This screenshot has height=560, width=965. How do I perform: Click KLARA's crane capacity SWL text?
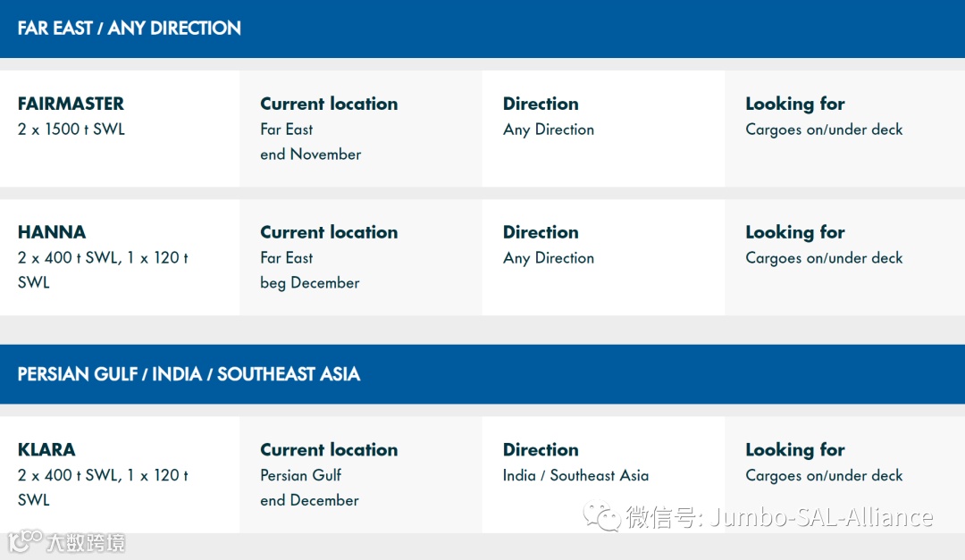pos(103,488)
